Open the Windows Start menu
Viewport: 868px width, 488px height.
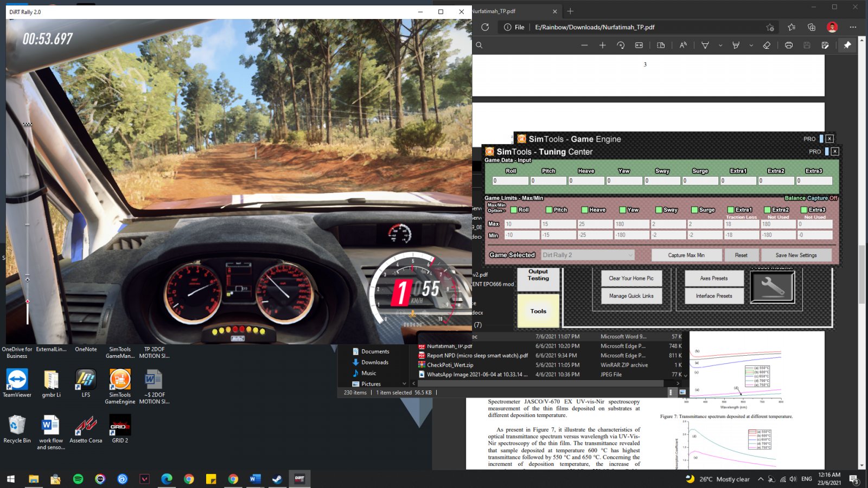(x=11, y=479)
